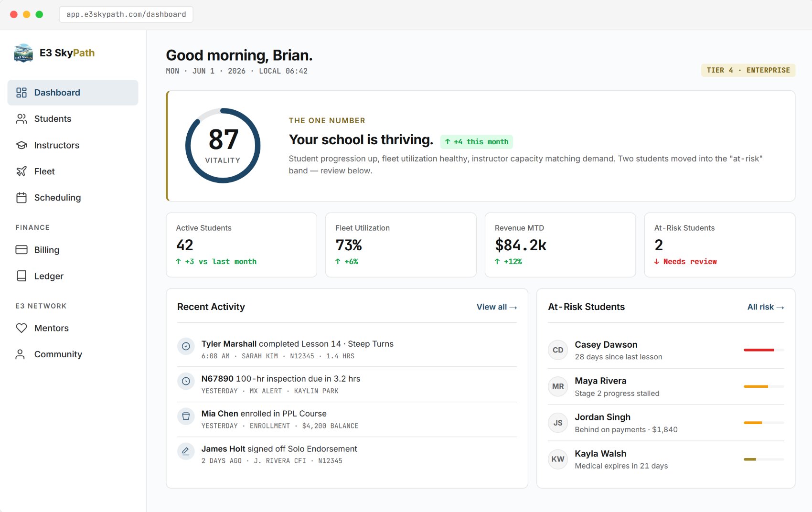812x512 pixels.
Task: Click the All risk link
Action: (x=766, y=307)
